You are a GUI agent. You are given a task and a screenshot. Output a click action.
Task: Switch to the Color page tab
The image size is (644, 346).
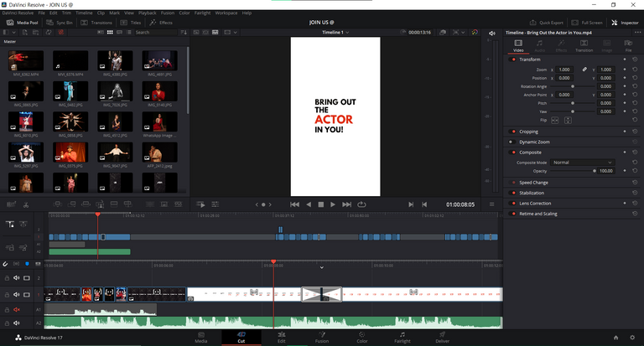click(x=361, y=338)
